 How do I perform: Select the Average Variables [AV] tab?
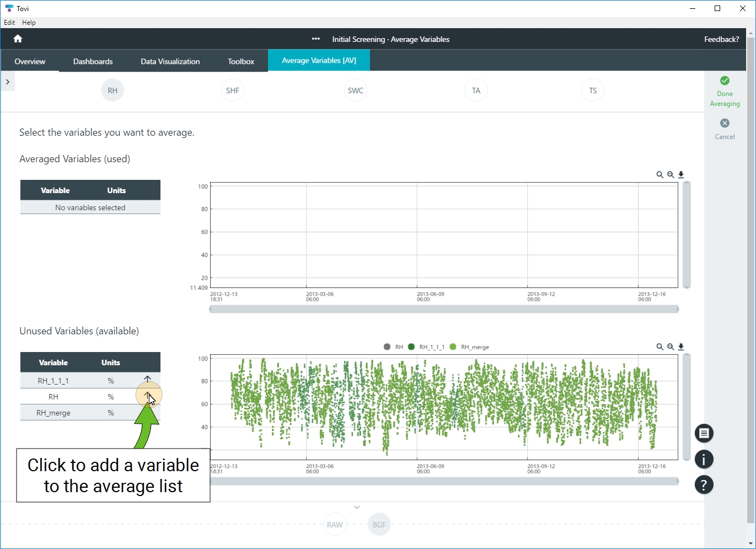point(319,61)
